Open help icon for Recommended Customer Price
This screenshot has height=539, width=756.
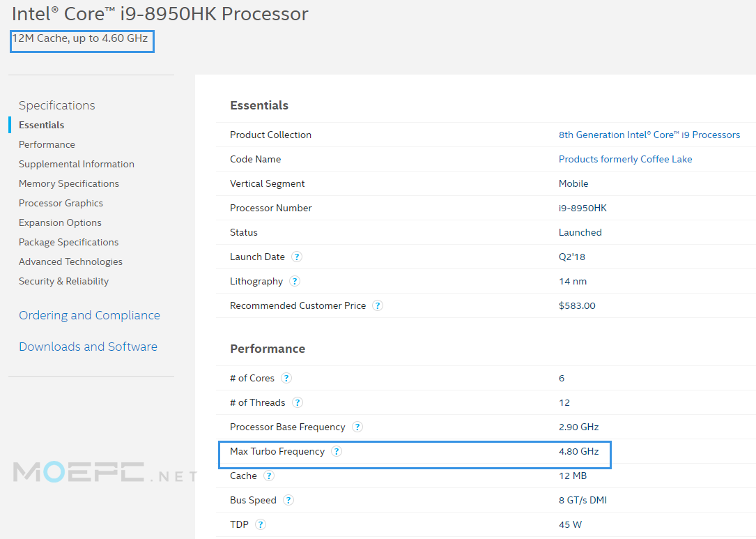point(378,305)
